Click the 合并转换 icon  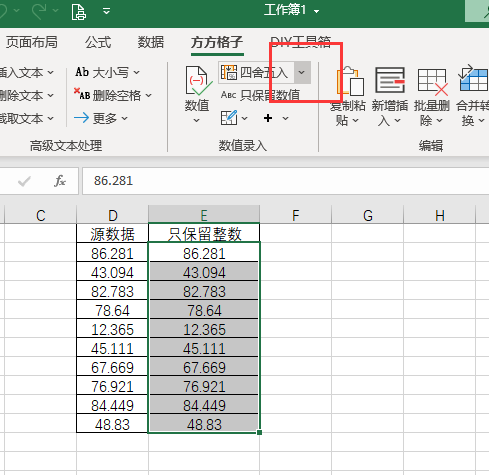[474, 79]
